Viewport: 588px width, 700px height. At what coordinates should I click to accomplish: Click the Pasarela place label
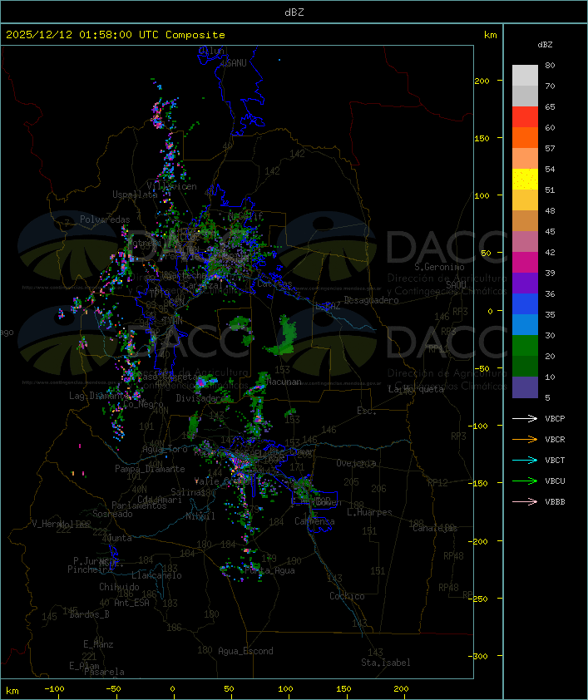click(104, 672)
